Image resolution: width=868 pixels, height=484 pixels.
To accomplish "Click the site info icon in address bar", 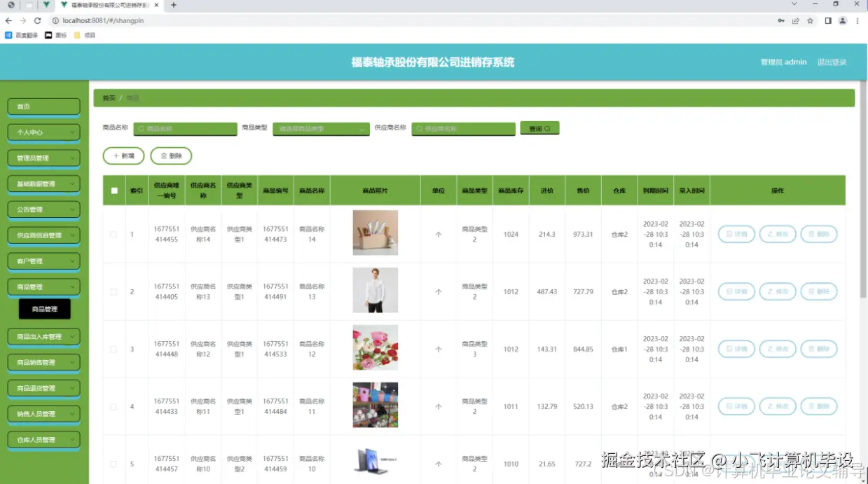I will tap(55, 21).
